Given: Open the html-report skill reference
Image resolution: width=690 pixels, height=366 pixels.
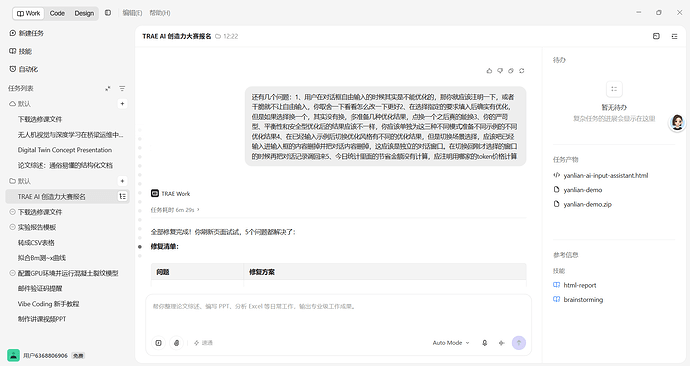Looking at the screenshot, I should (x=575, y=285).
